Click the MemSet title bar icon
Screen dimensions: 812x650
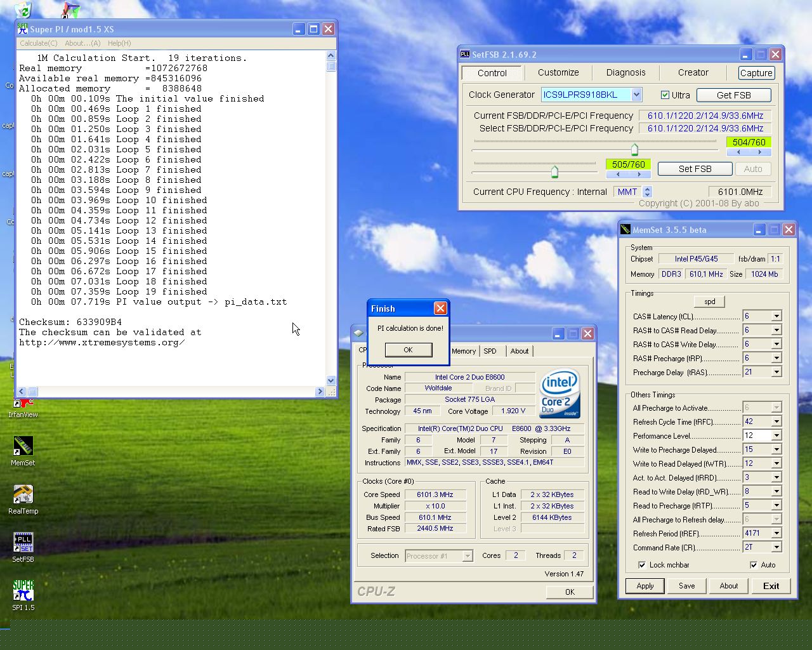[625, 230]
